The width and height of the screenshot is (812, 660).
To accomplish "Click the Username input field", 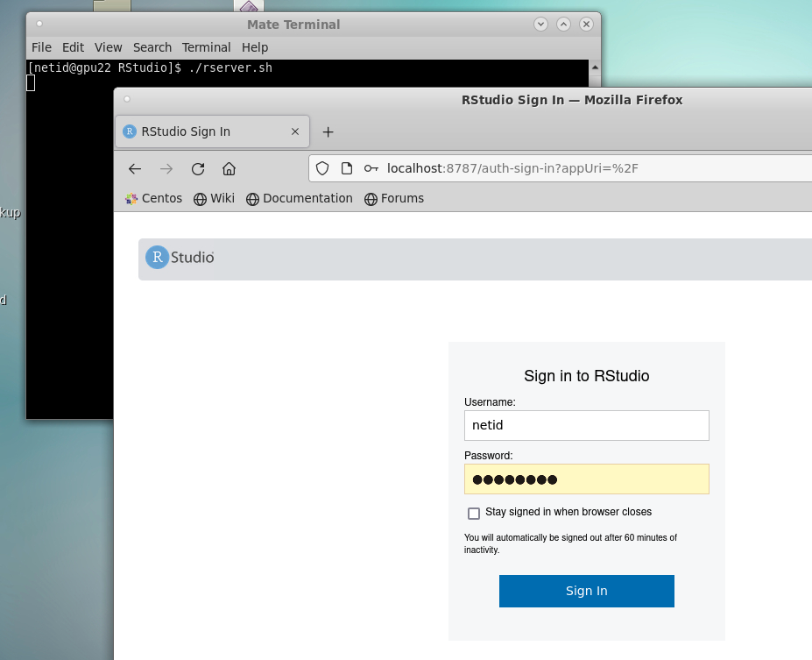I will 587,425.
